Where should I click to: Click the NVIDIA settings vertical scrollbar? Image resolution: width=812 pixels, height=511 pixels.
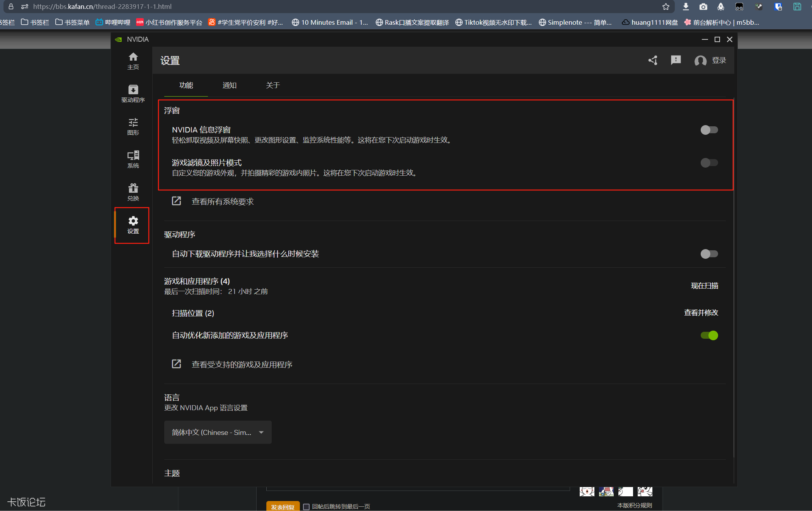click(733, 277)
